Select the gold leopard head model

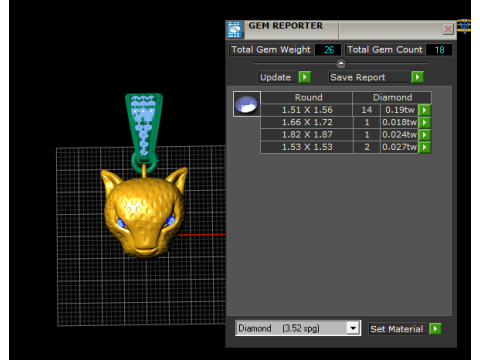[144, 213]
